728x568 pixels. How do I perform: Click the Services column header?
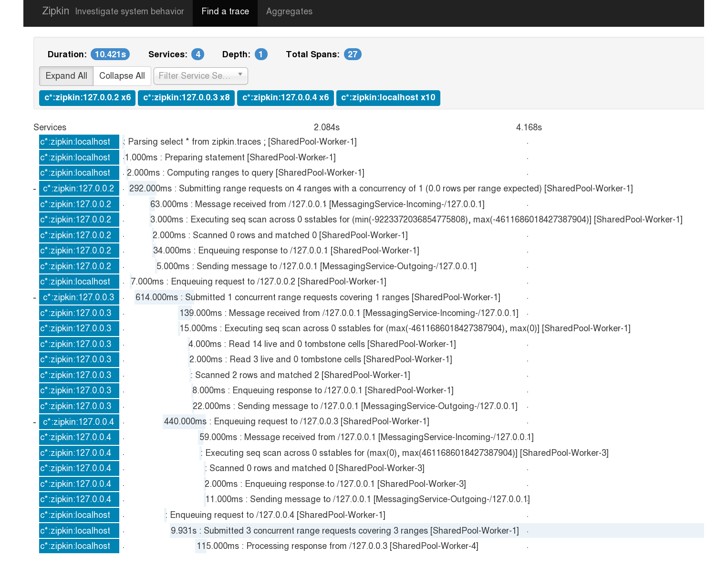50,127
